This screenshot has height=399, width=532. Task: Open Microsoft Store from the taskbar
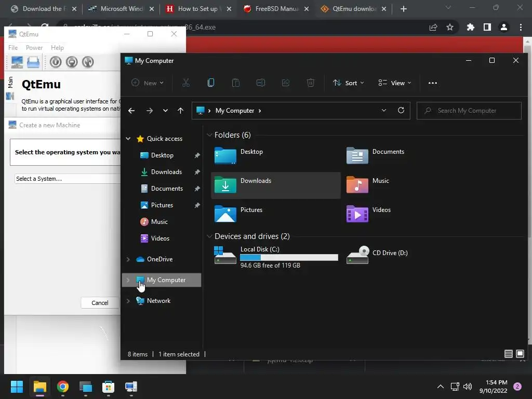[x=108, y=387]
